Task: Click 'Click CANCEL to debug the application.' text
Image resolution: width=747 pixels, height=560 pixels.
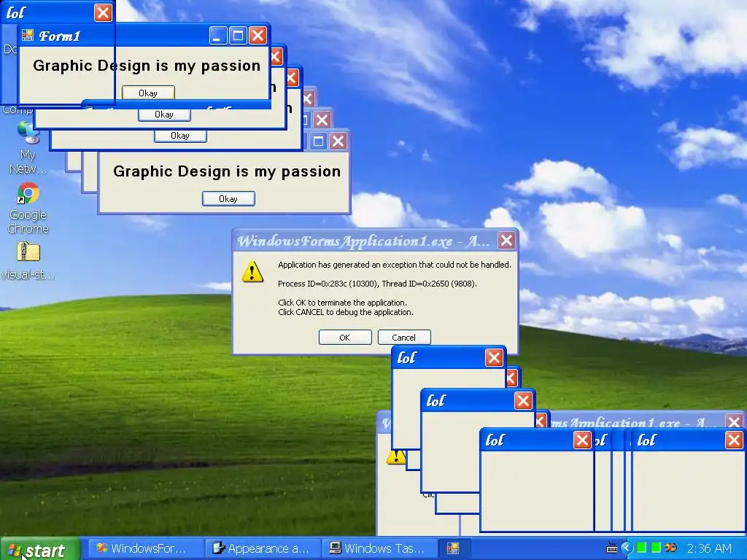Action: coord(345,312)
